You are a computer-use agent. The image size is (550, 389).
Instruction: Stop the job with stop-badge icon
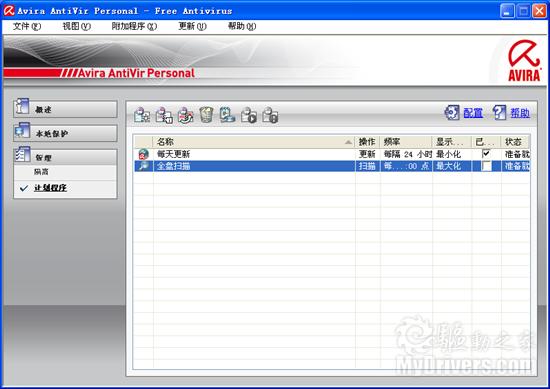[x=270, y=115]
